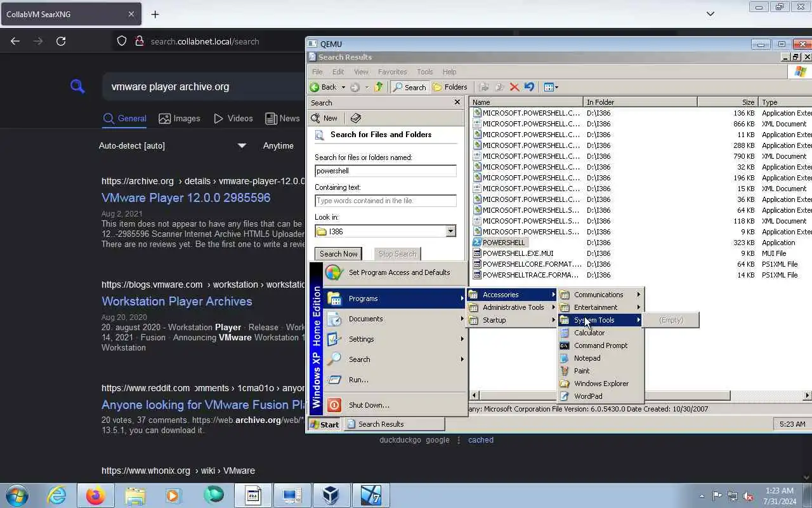The width and height of the screenshot is (812, 508).
Task: Click Search Results taskbar button in XP
Action: click(394, 424)
